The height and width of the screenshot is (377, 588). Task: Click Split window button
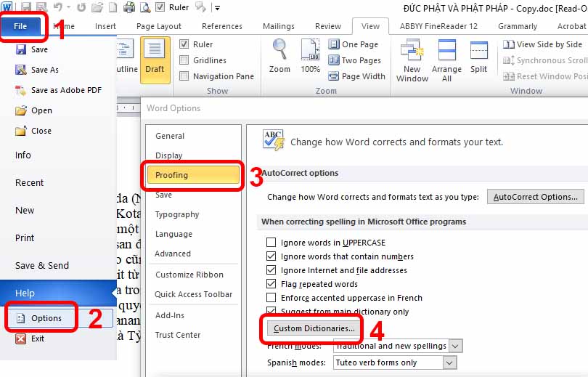[x=479, y=57]
